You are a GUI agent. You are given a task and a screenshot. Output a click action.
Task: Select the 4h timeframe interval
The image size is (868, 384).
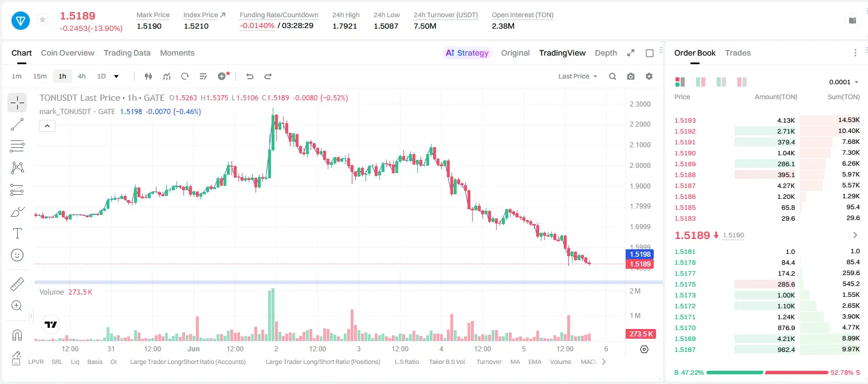81,76
